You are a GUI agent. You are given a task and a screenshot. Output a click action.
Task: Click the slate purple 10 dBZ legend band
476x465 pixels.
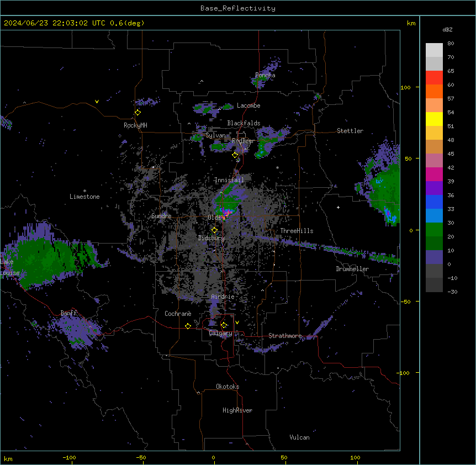[x=434, y=257]
